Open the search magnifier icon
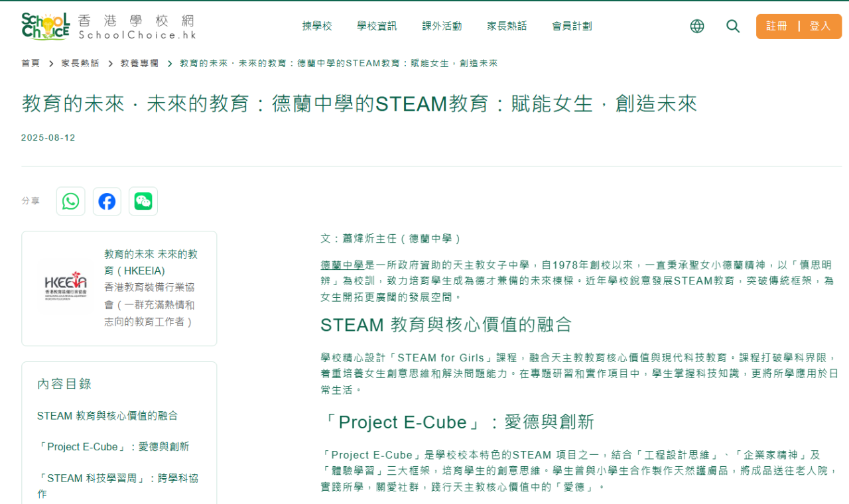 click(x=733, y=26)
